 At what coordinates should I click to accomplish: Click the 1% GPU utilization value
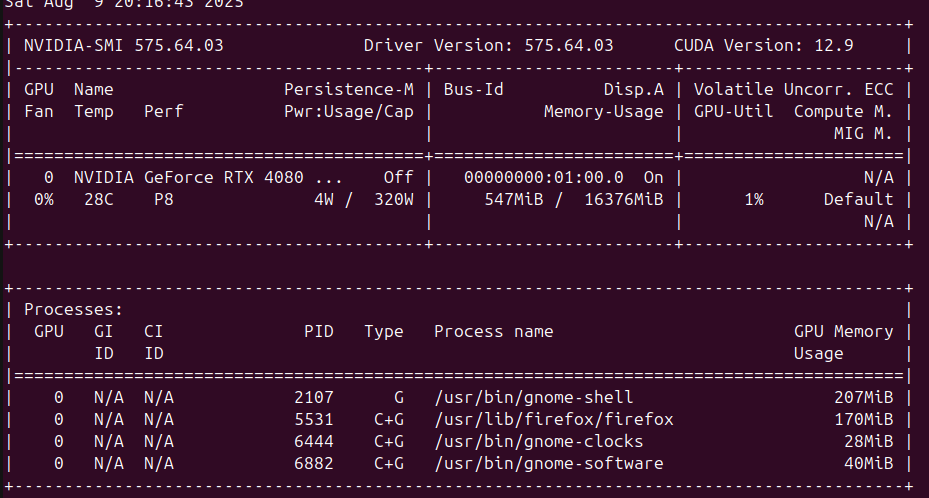pos(753,199)
